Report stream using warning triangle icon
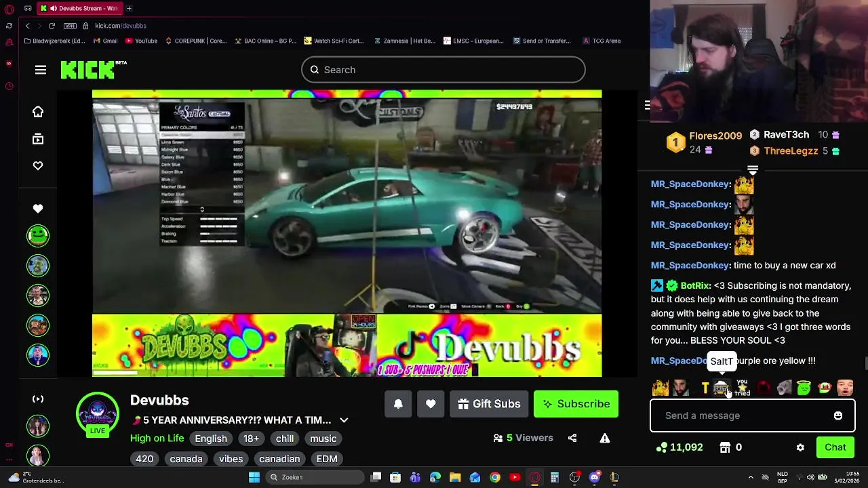The image size is (868, 488). 605,438
